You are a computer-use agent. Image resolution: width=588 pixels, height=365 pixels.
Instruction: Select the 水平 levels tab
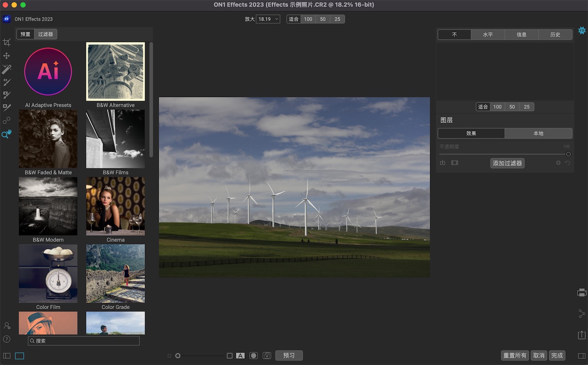click(x=488, y=35)
